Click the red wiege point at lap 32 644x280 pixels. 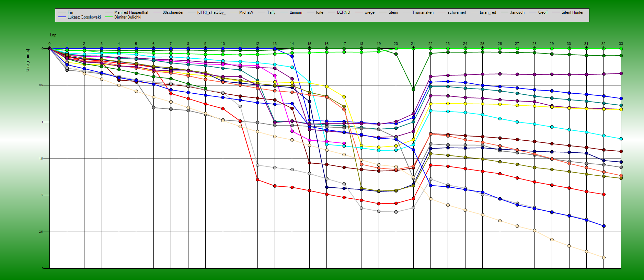(x=604, y=194)
